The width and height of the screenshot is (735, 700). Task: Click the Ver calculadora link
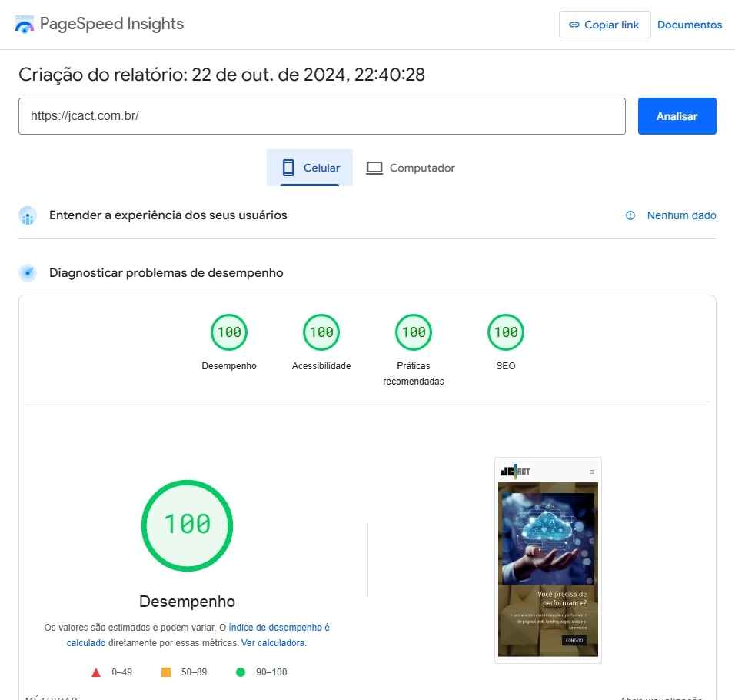(x=274, y=642)
